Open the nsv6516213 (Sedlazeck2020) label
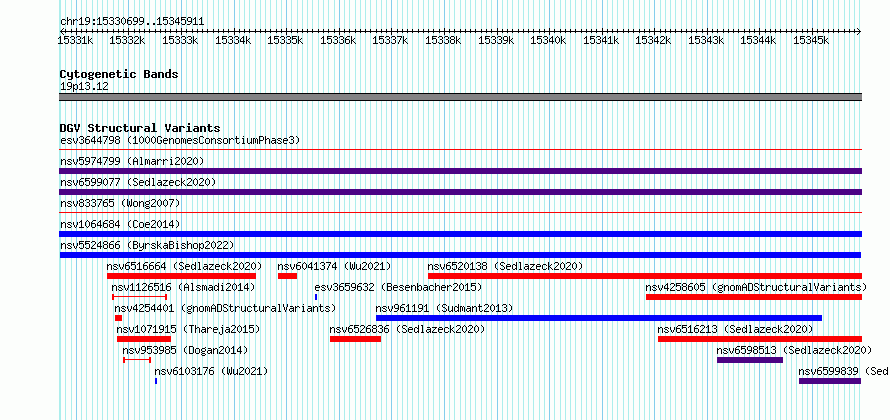This screenshot has height=420, width=890. coord(736,329)
